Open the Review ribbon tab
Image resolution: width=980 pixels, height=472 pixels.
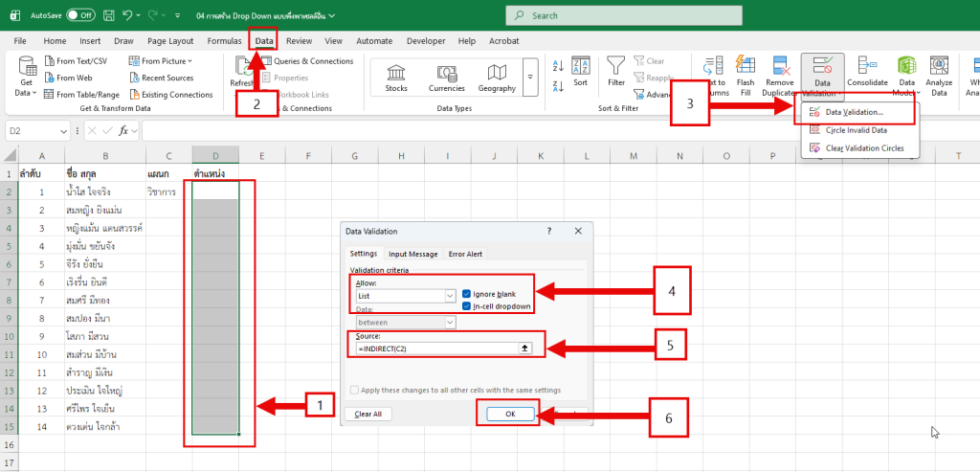[x=300, y=41]
